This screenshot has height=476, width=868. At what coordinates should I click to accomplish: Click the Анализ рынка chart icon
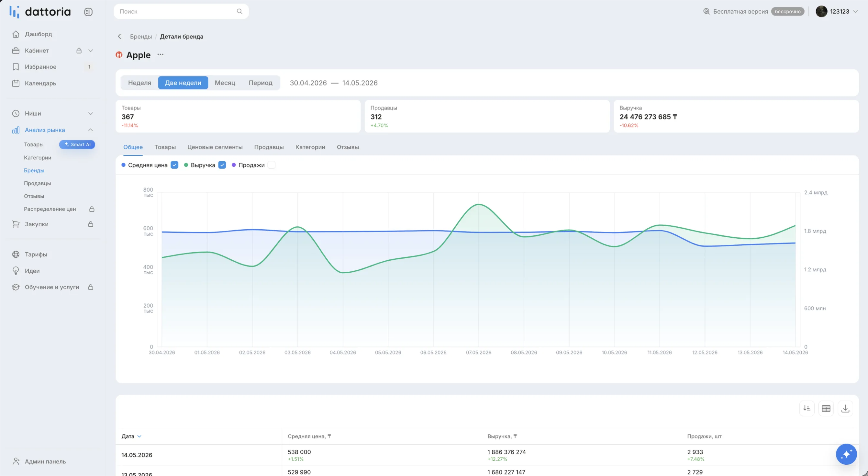coord(16,130)
